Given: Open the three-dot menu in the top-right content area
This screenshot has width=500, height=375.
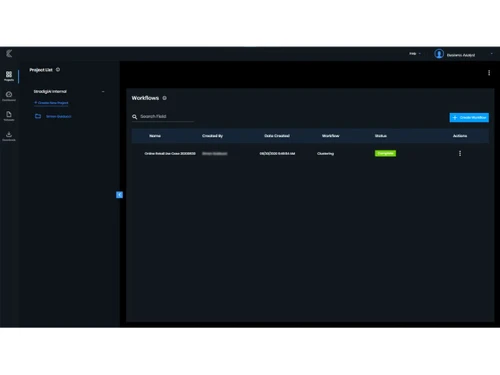Looking at the screenshot, I should 489,73.
